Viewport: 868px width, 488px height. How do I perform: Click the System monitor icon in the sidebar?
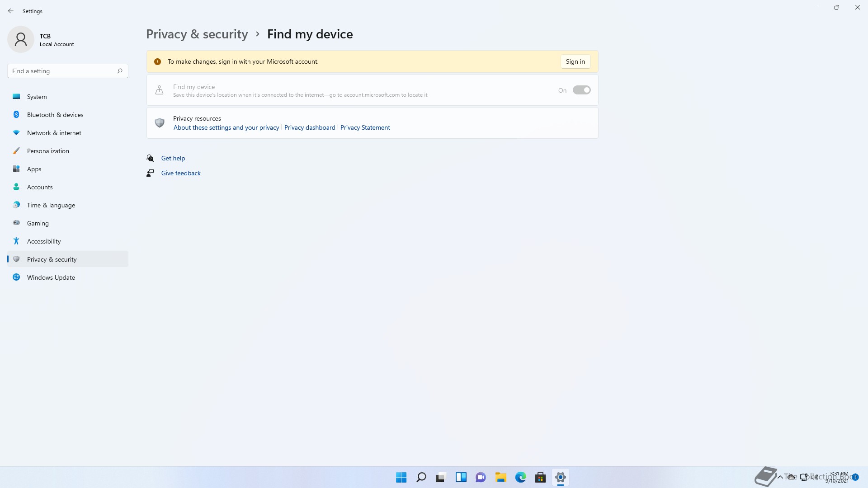tap(16, 96)
